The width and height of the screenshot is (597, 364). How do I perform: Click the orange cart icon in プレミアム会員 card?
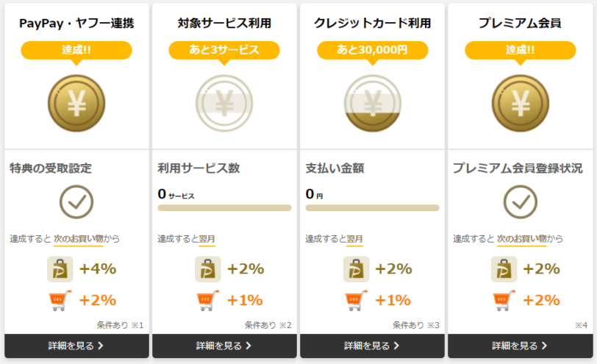[x=504, y=301]
